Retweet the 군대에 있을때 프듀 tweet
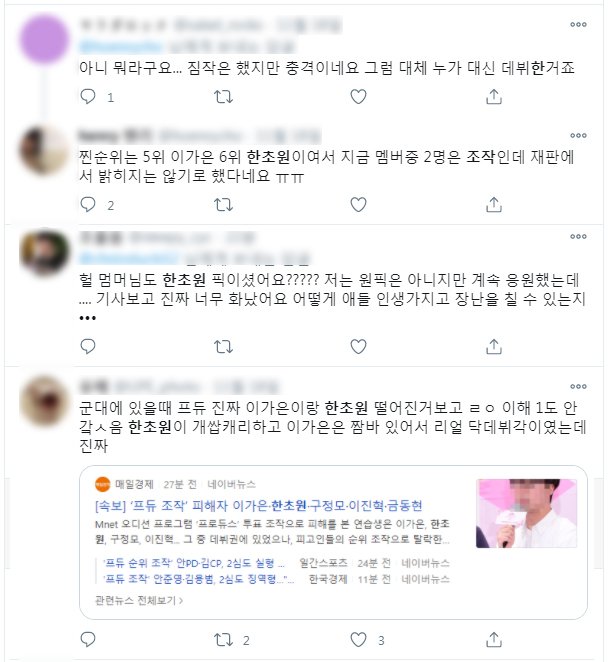The image size is (608, 662). pyautogui.click(x=223, y=640)
